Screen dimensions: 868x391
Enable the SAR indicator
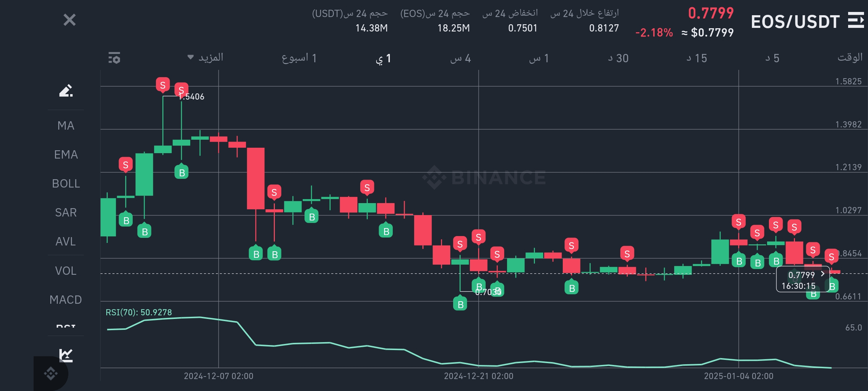[x=66, y=213]
